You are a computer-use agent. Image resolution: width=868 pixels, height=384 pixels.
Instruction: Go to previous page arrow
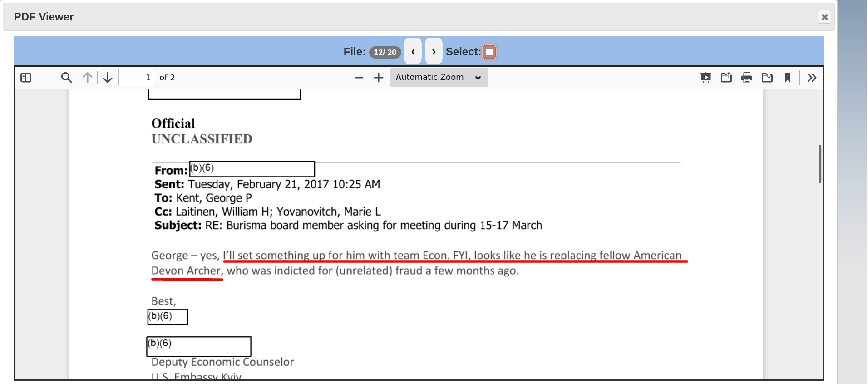click(88, 78)
